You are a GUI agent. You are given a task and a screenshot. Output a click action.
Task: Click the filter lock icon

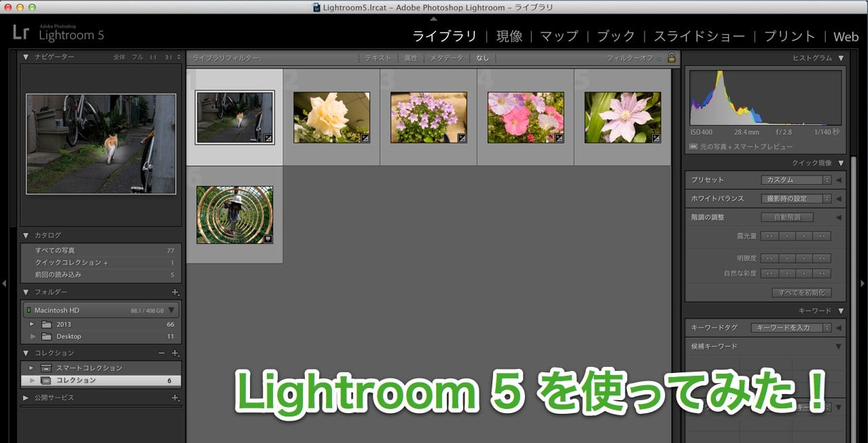(672, 58)
